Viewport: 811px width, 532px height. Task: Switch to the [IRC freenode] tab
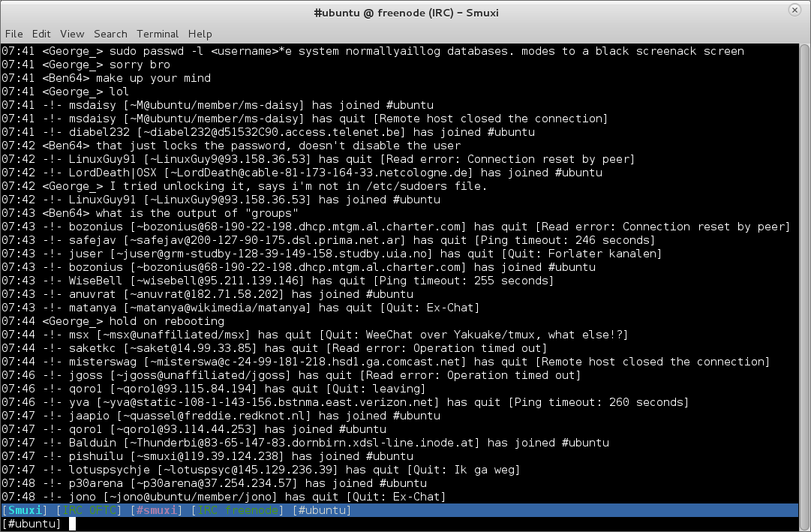[238, 510]
